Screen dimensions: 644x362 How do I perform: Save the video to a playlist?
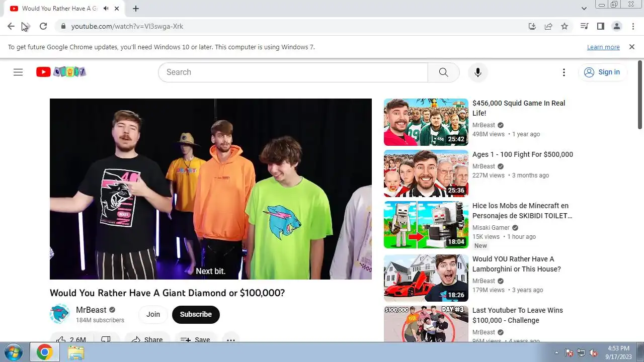click(196, 339)
